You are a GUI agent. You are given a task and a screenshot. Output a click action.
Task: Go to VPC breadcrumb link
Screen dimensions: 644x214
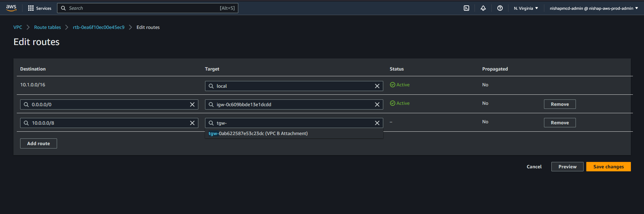point(18,27)
